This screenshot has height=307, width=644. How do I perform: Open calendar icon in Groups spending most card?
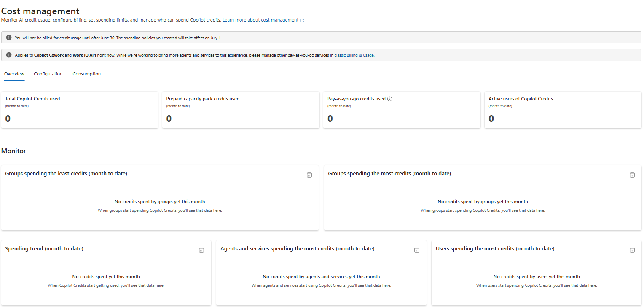tap(632, 175)
